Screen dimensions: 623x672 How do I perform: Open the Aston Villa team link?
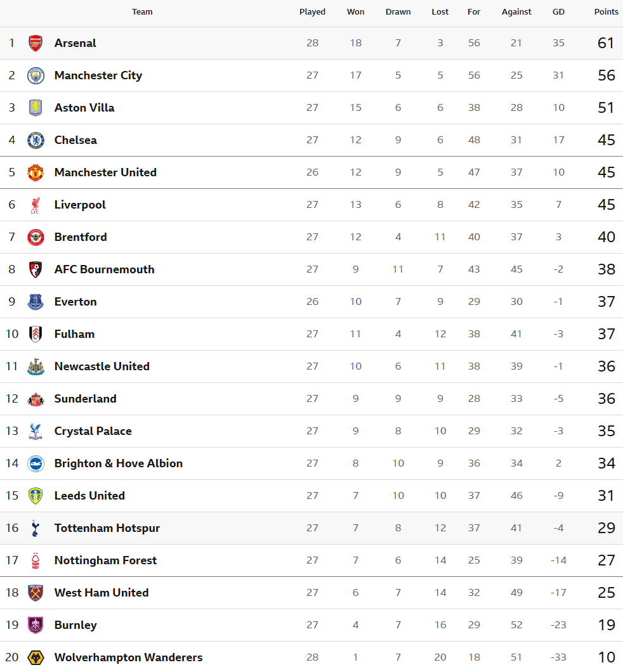(84, 108)
